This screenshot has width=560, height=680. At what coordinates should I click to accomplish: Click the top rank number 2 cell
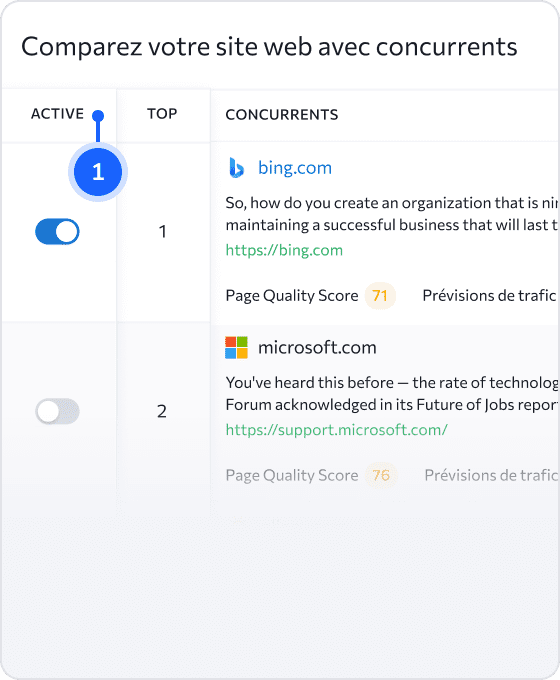(162, 411)
